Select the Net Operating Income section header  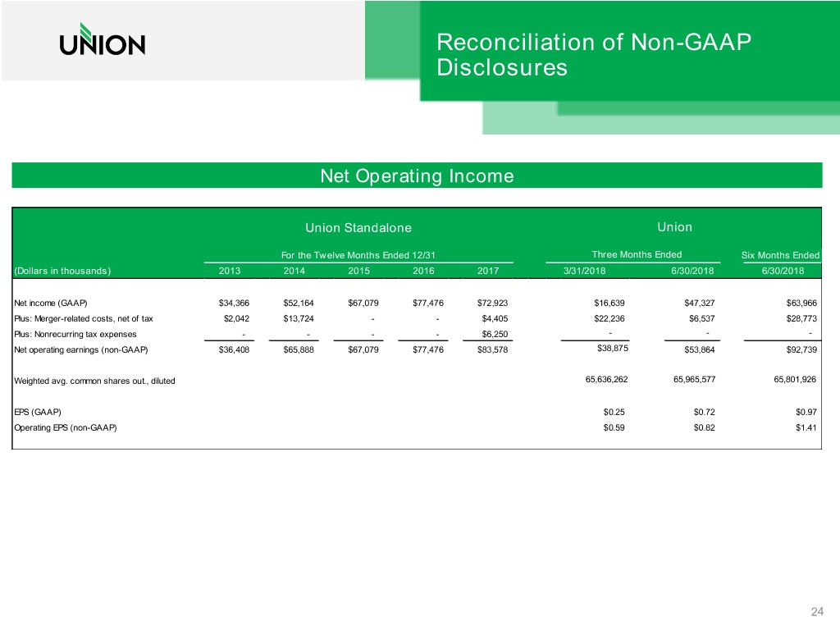pyautogui.click(x=417, y=176)
